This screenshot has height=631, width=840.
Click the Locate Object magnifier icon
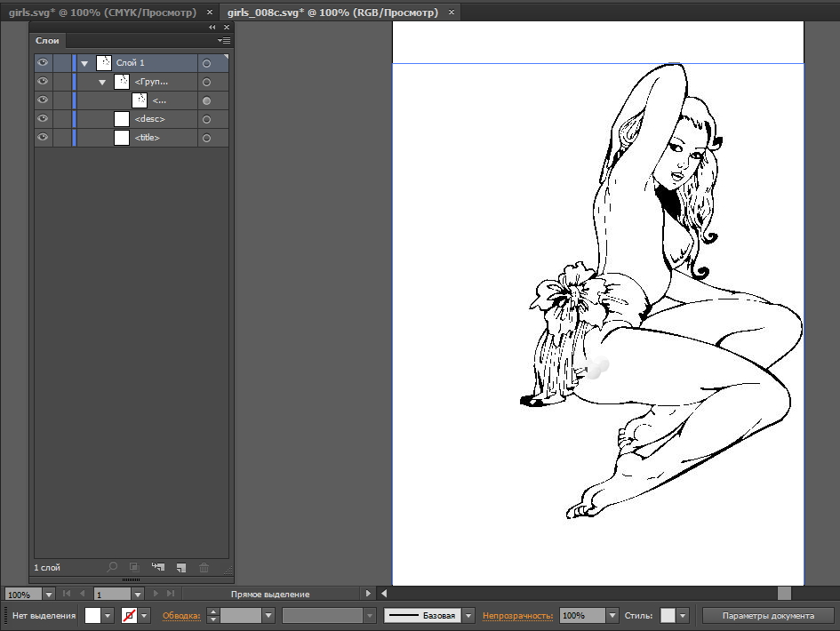coord(112,567)
